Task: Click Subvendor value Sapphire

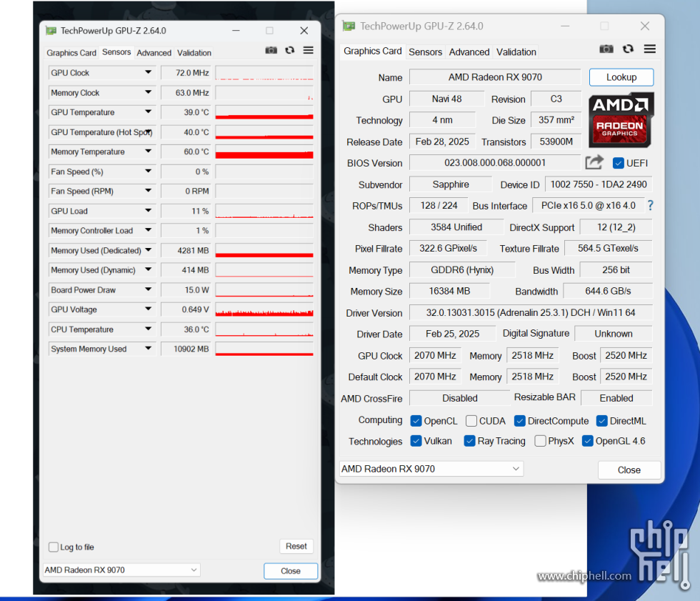Action: 451,184
